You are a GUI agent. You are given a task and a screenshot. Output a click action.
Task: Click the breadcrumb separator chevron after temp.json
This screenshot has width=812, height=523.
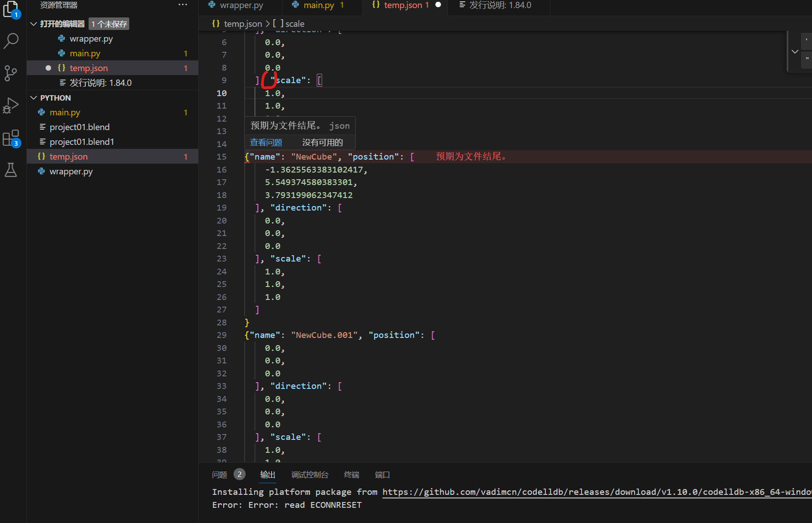coord(268,24)
